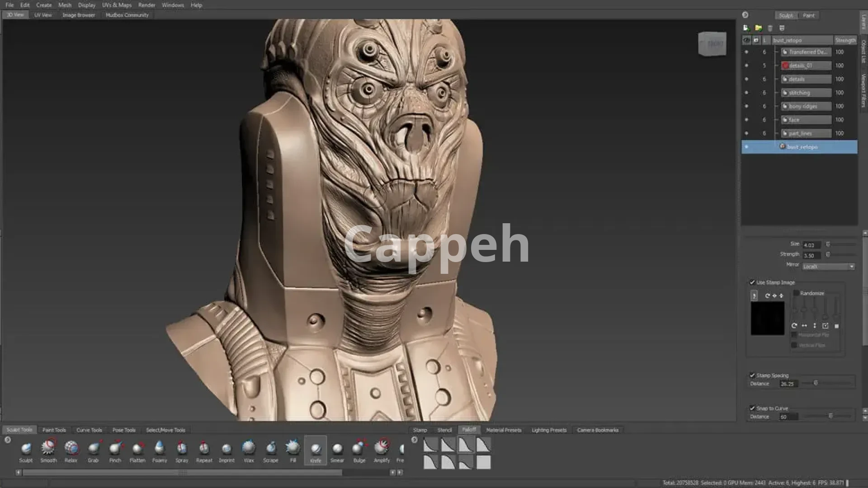This screenshot has width=868, height=488.
Task: Open the Mirror dropdown
Action: [x=829, y=267]
